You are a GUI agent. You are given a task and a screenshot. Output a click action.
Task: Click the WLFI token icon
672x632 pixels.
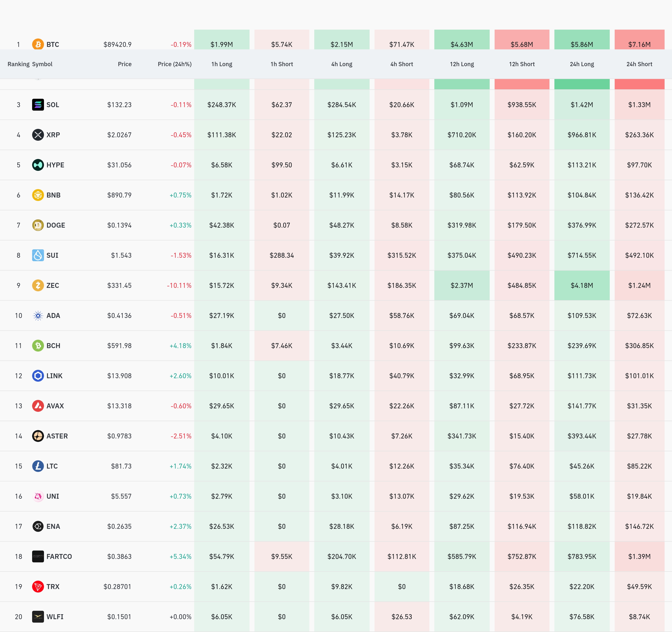point(38,617)
